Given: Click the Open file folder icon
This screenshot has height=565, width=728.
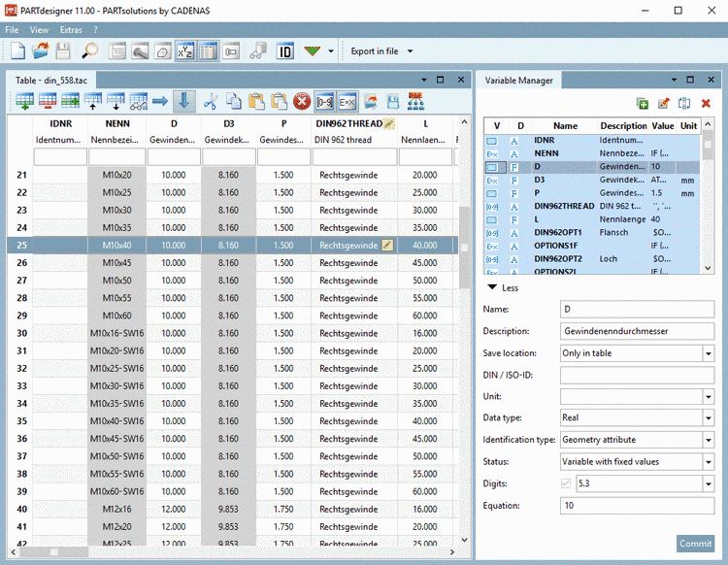Looking at the screenshot, I should click(x=42, y=51).
